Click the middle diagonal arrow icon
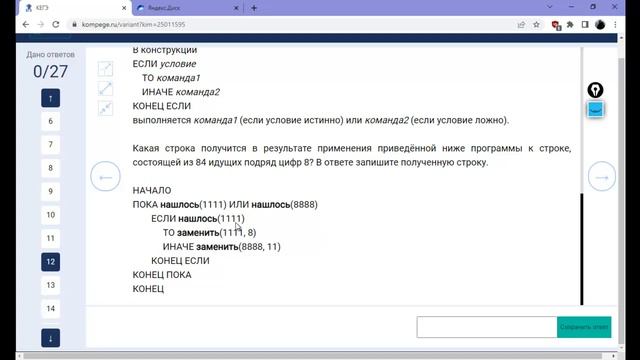Image resolution: width=640 pixels, height=360 pixels. (105, 89)
